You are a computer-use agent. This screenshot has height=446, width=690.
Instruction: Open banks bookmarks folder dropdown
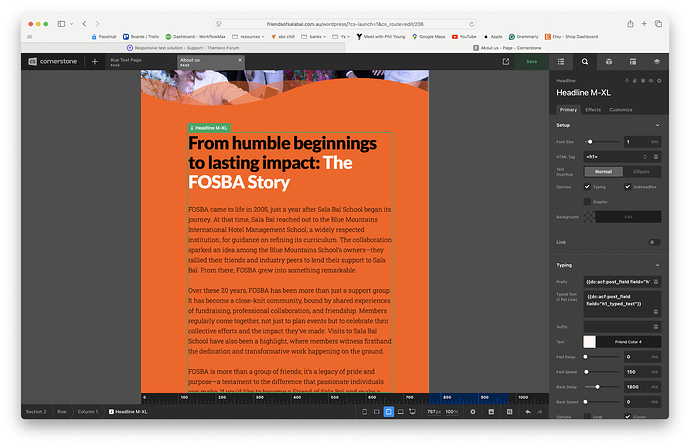coord(313,37)
